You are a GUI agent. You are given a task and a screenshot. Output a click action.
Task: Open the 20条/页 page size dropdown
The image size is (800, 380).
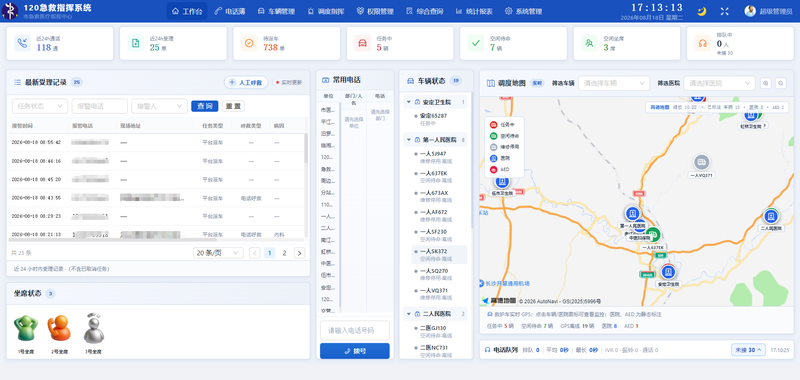pyautogui.click(x=218, y=253)
